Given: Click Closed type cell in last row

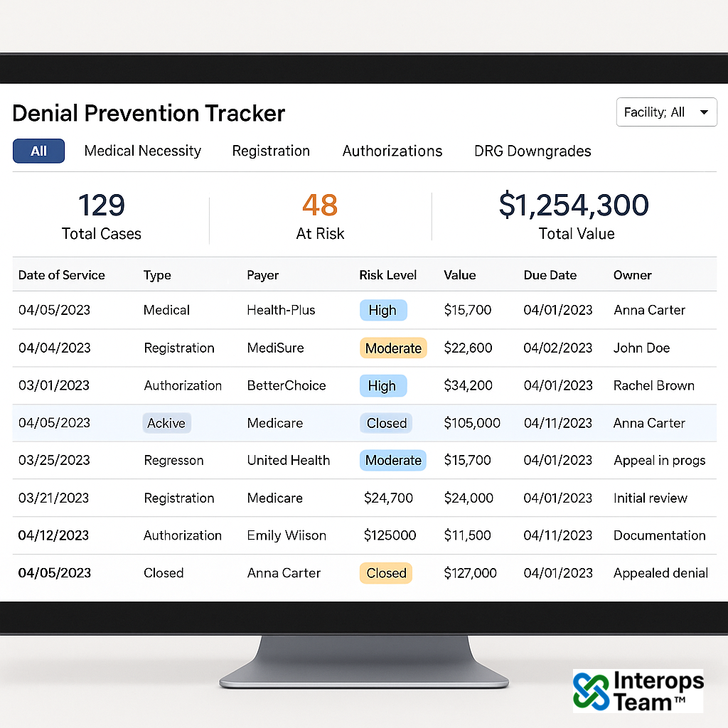Looking at the screenshot, I should [164, 573].
